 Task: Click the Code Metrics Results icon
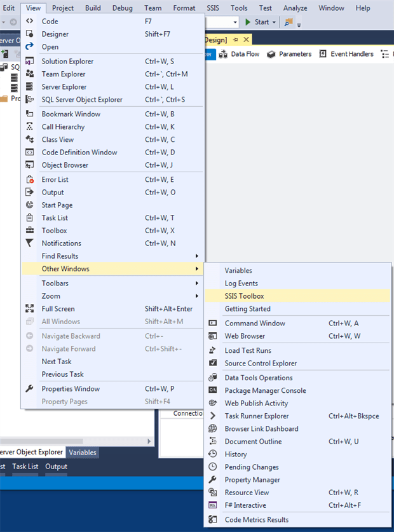212,519
